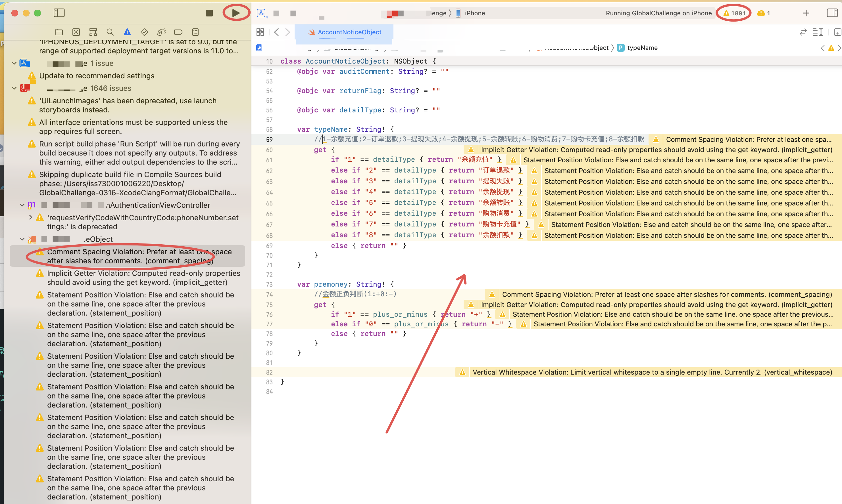Viewport: 842px width, 504px height.
Task: Go back with the editor back arrow
Action: coord(276,32)
